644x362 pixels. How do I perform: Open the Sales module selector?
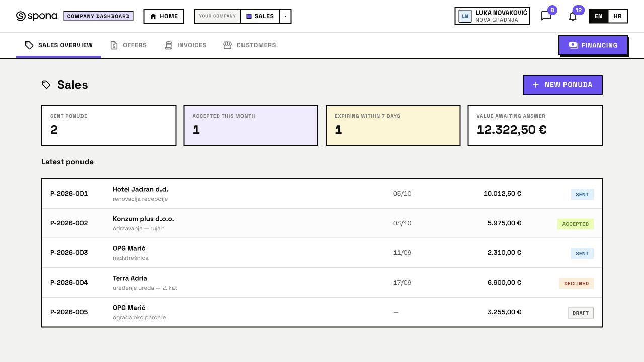[x=260, y=16]
